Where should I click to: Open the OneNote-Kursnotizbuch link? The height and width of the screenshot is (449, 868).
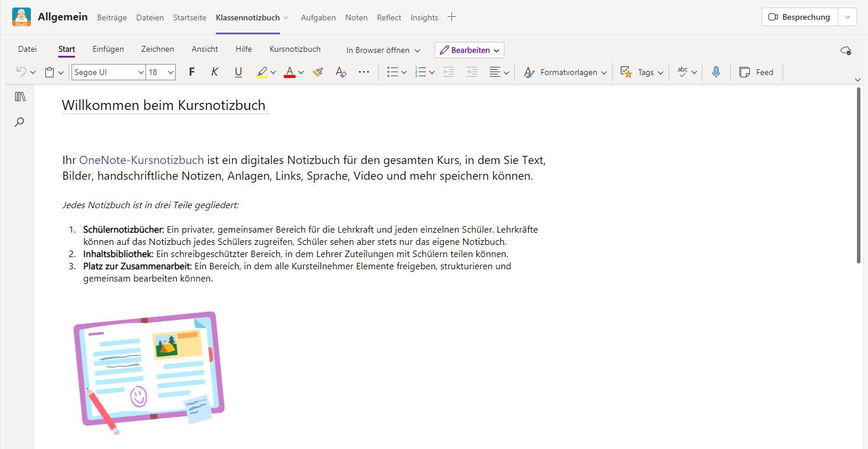(141, 160)
